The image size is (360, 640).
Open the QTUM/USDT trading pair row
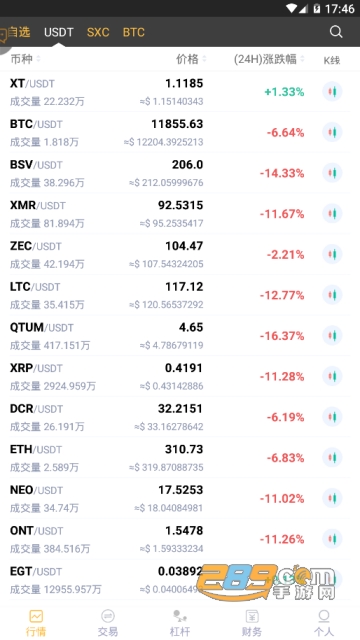point(180,336)
